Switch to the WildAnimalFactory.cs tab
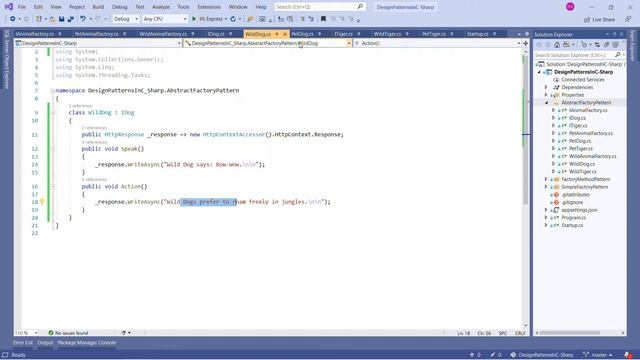The width and height of the screenshot is (640, 360). [163, 34]
